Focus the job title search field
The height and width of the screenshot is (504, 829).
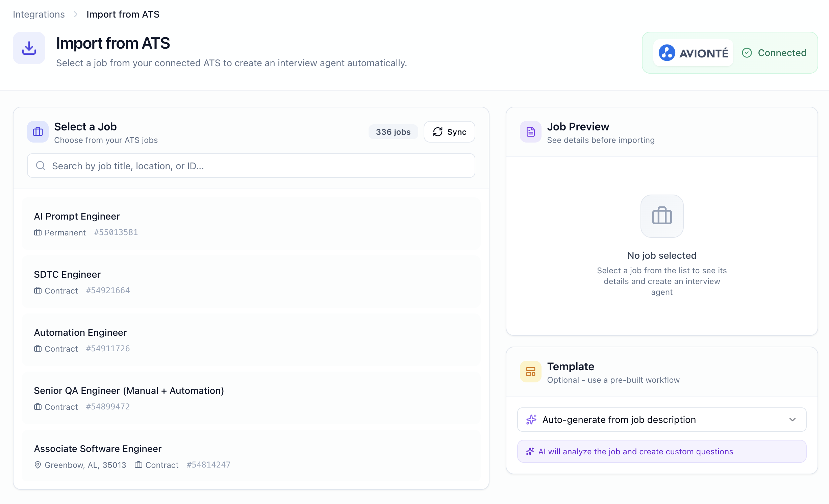coord(257,166)
